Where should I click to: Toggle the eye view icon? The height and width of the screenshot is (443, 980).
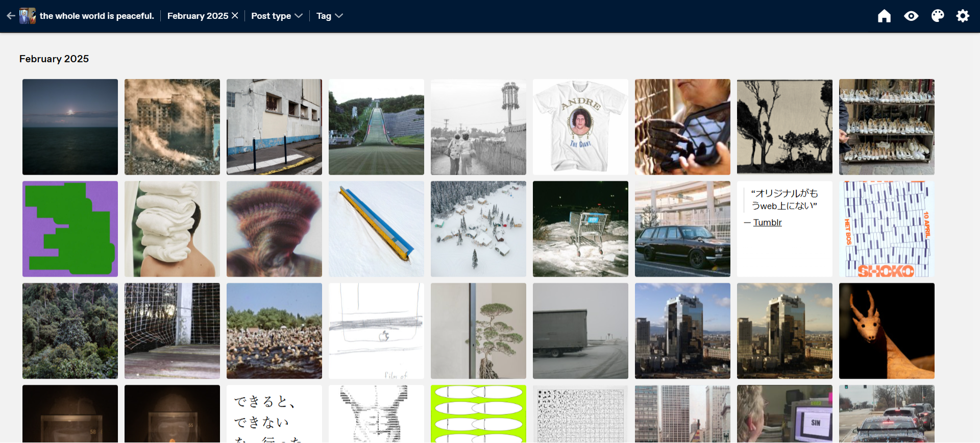click(x=911, y=16)
